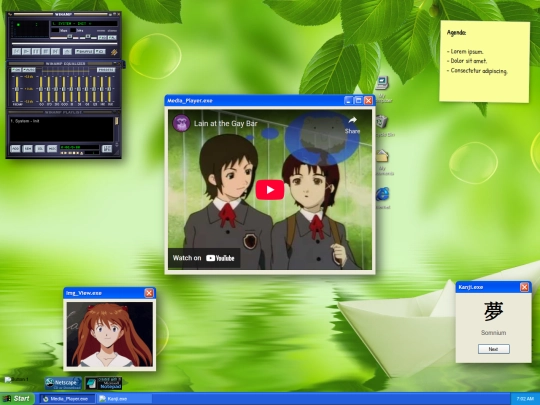Toggle Winamp shuffle button
The width and height of the screenshot is (540, 405).
pos(84,52)
